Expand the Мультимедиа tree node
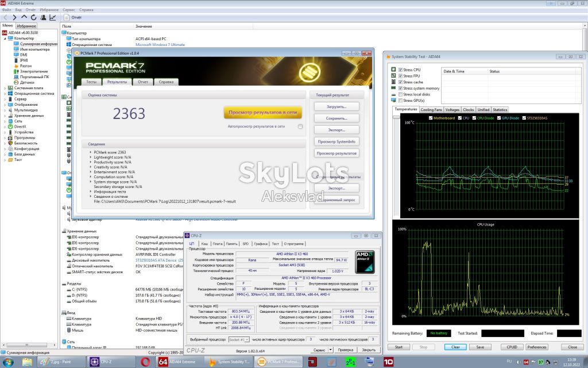The height and width of the screenshot is (368, 588). click(x=5, y=110)
